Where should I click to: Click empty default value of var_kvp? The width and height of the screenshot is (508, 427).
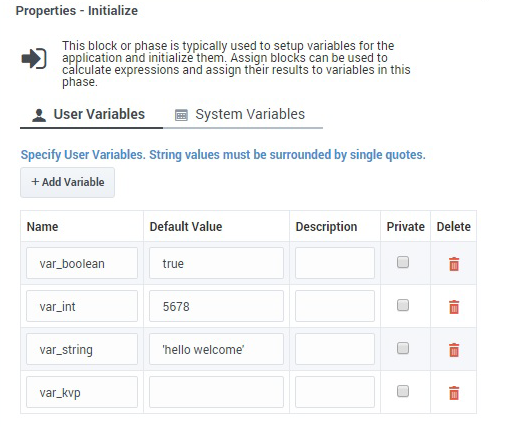216,392
